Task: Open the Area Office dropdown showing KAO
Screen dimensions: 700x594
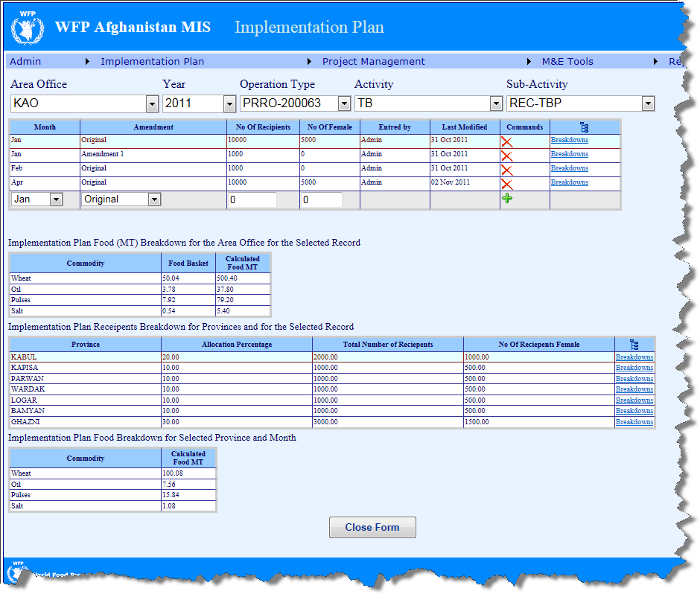Action: coord(153,103)
